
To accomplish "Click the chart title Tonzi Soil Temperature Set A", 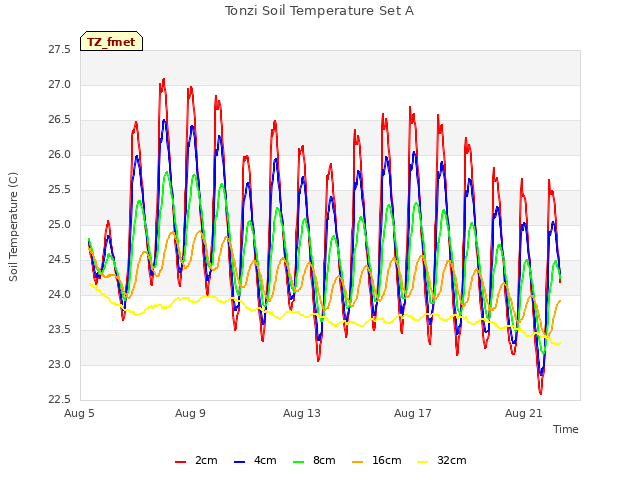I will point(319,11).
